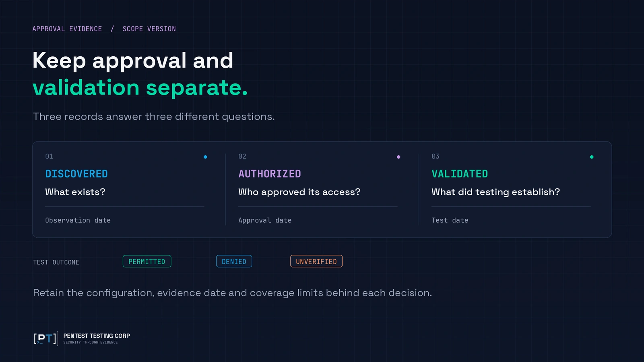644x362 pixels.
Task: Click 'Three records answer three different questions'
Action: [154, 117]
